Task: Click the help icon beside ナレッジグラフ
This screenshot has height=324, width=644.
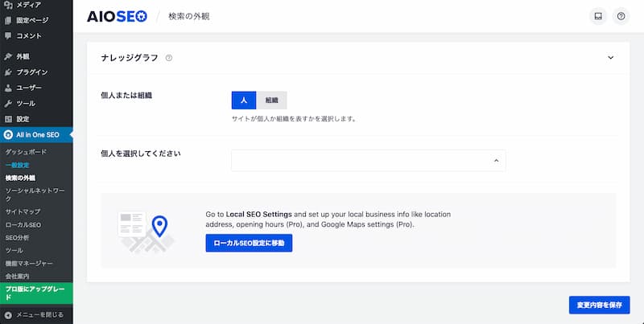Action: [x=169, y=58]
